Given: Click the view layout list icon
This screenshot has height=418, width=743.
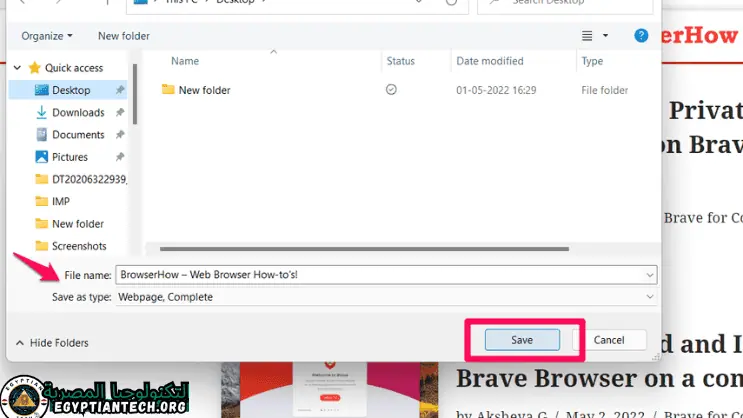Looking at the screenshot, I should (587, 36).
